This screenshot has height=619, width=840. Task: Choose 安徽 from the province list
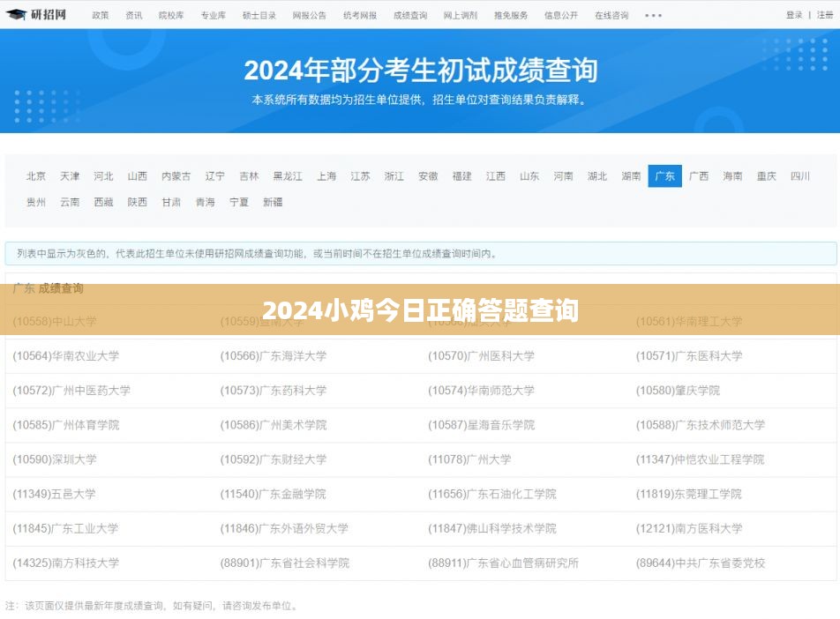[x=428, y=176]
